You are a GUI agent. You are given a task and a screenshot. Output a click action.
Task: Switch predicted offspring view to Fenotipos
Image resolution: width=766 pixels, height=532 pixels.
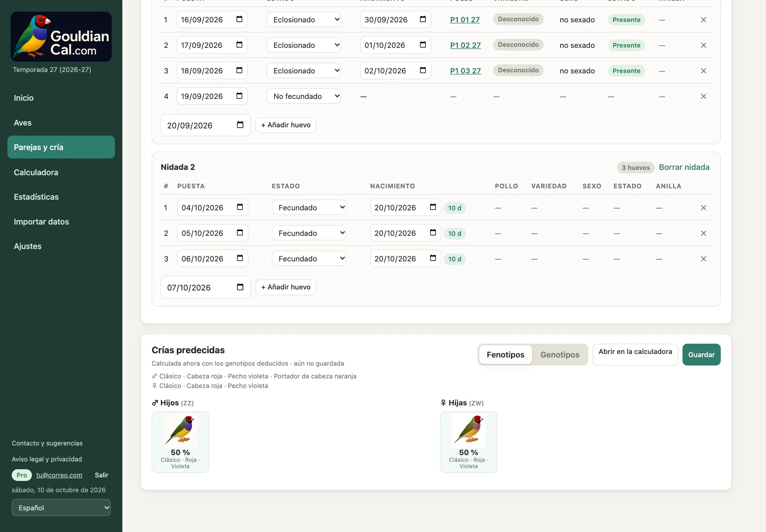point(505,355)
